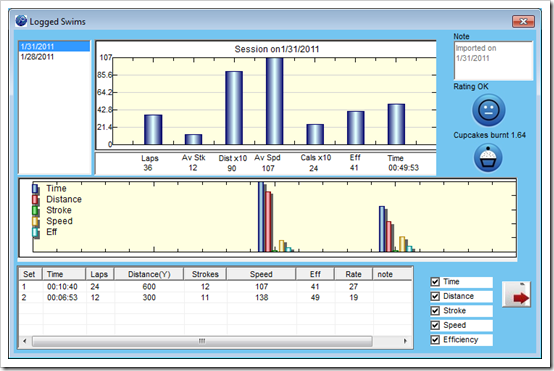Select set 1 time 00:10:40
The height and width of the screenshot is (371, 554).
click(62, 287)
